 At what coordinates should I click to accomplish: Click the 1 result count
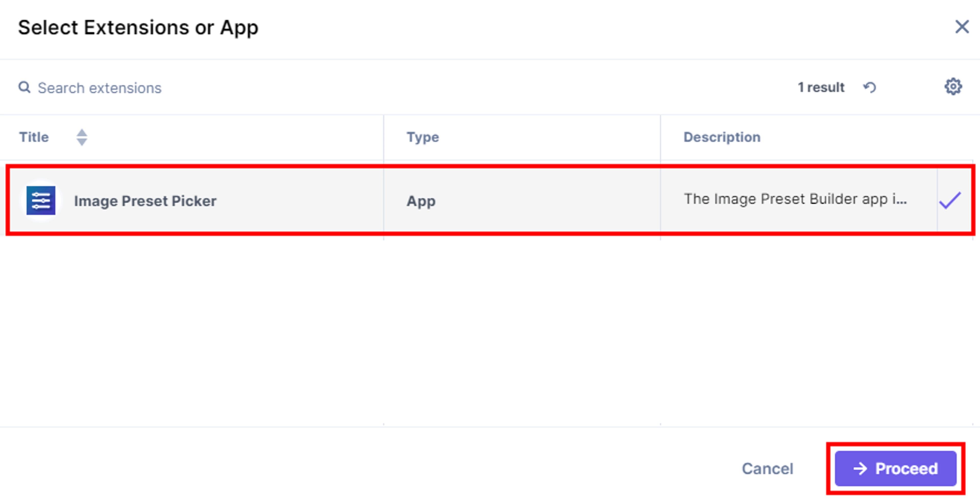pos(821,88)
